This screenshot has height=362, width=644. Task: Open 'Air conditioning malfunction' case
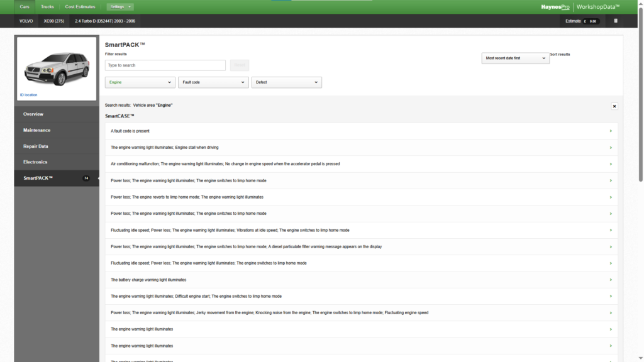(362, 164)
